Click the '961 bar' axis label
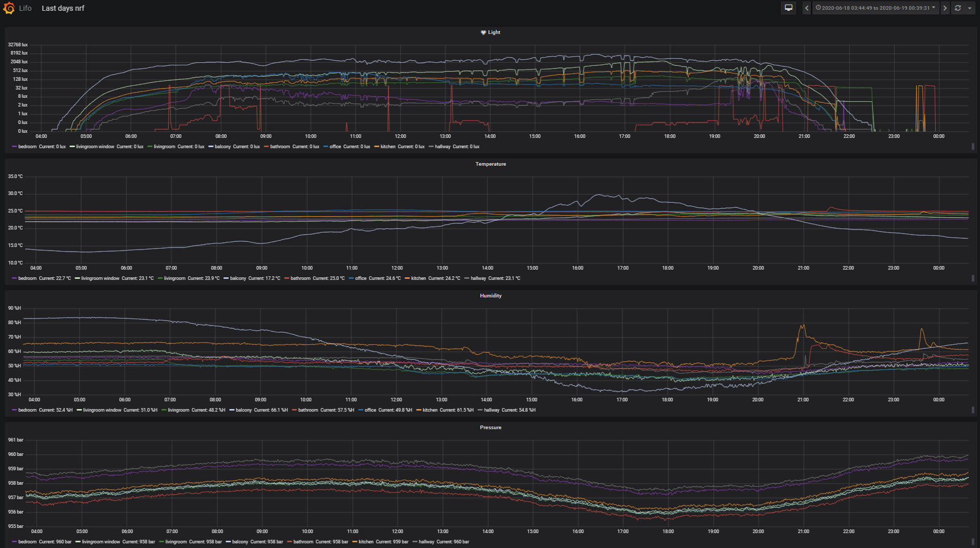Viewport: 980px width, 548px height. pyautogui.click(x=16, y=440)
